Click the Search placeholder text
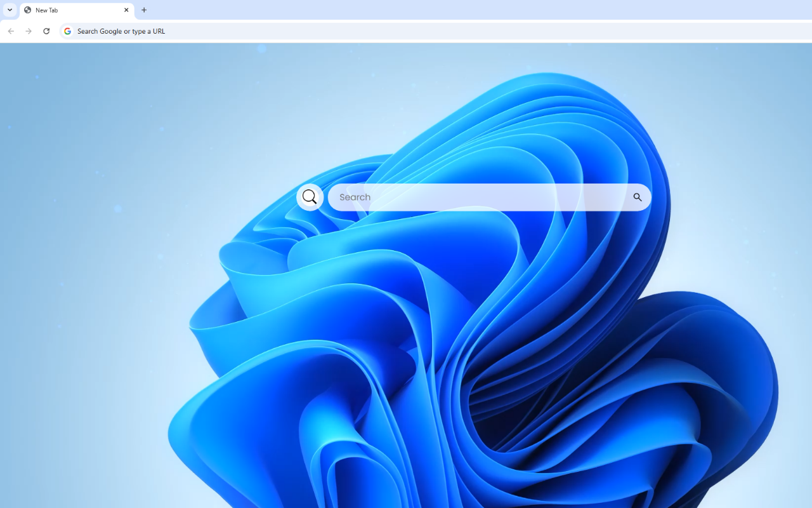The height and width of the screenshot is (508, 812). coord(355,197)
